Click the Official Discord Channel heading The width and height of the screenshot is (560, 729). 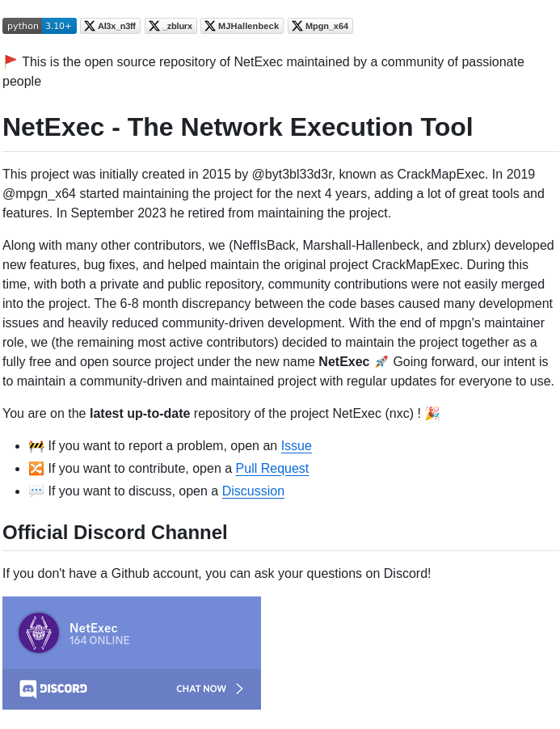tap(114, 532)
